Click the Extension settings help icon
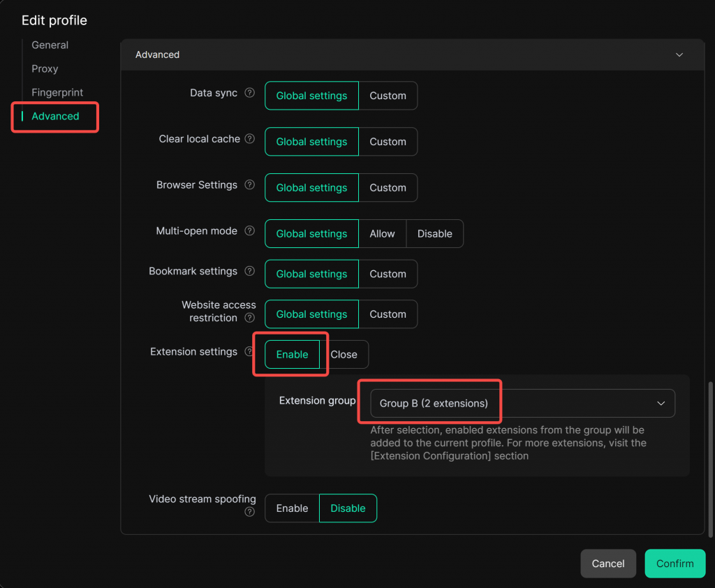This screenshot has width=715, height=588. point(249,352)
